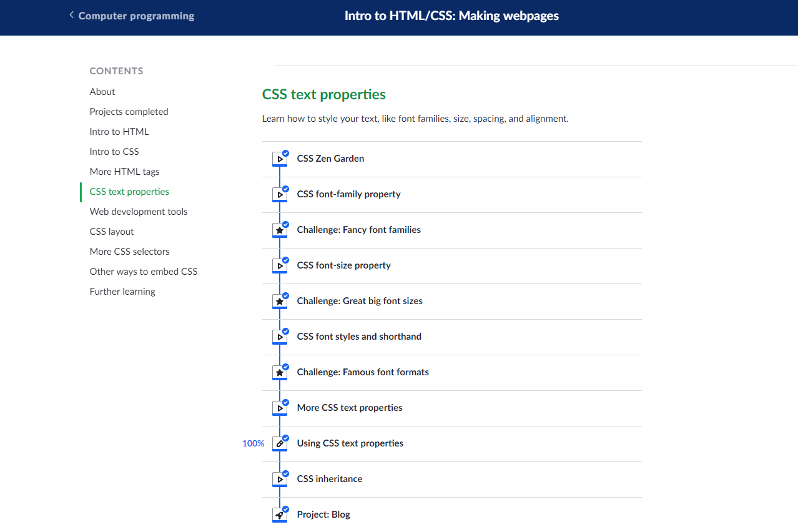This screenshot has height=532, width=798.
Task: Click the video icon beside CSS font-size property
Action: click(x=280, y=266)
